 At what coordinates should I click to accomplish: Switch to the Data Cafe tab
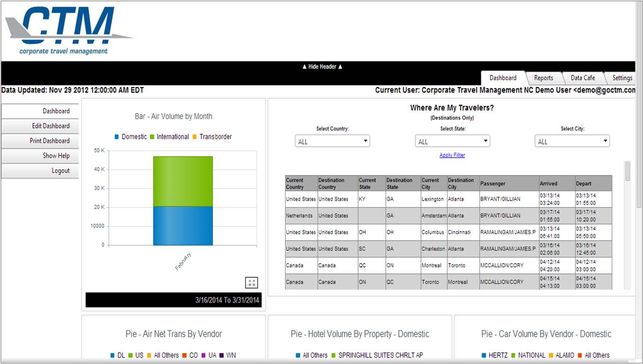coord(582,78)
